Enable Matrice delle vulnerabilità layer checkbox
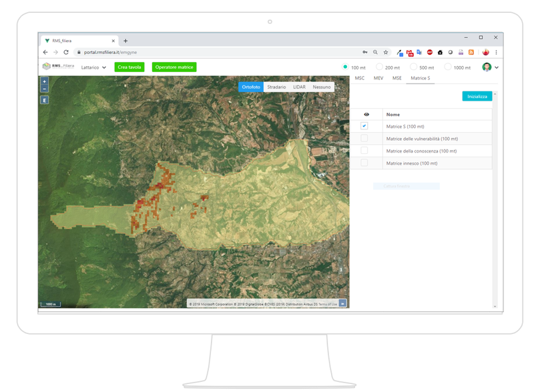The image size is (534, 392). (x=364, y=139)
